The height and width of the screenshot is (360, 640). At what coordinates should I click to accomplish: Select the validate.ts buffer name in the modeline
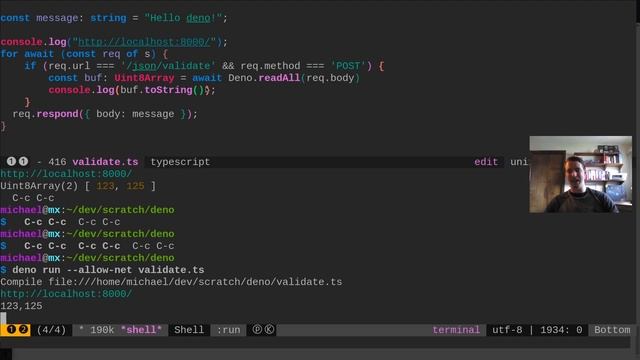[x=105, y=162]
